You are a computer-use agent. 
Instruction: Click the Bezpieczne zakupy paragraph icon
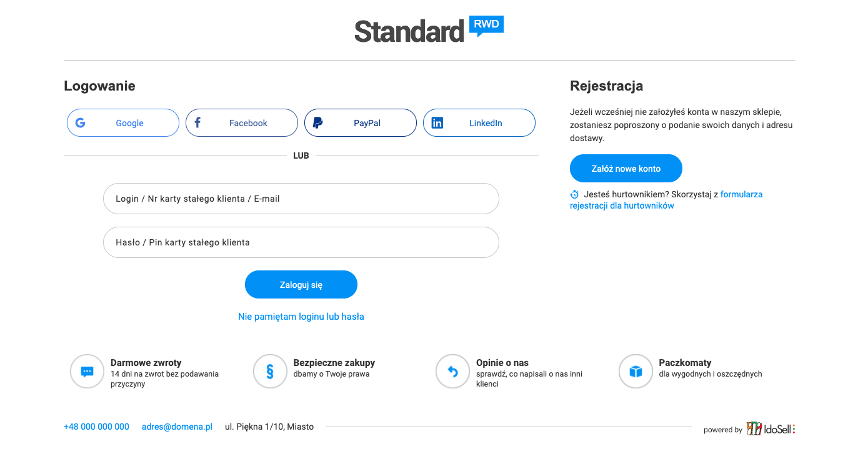coord(270,372)
